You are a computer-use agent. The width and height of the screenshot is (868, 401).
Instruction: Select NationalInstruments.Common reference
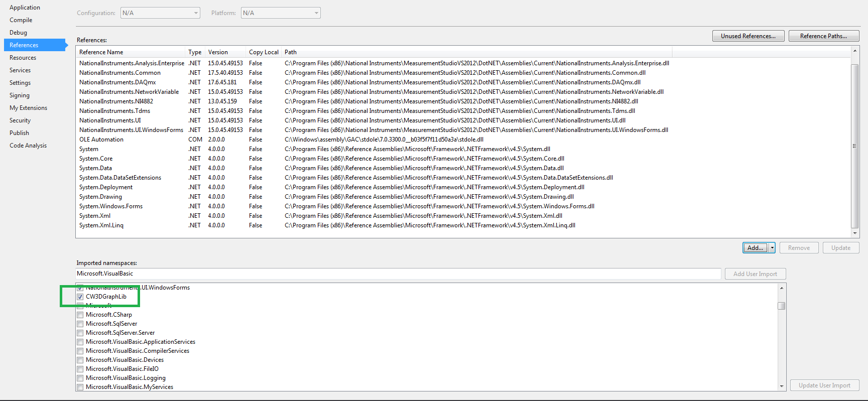[374, 73]
